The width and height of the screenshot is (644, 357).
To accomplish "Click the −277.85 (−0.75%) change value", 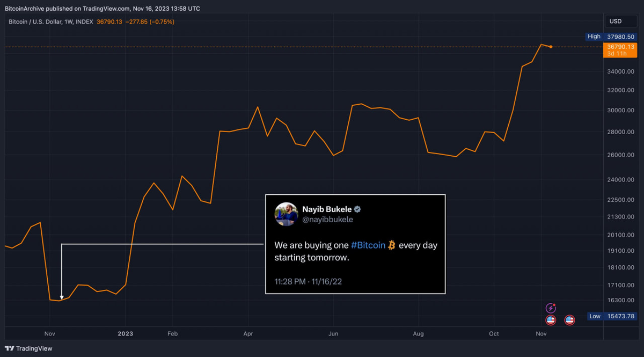I will pyautogui.click(x=150, y=21).
